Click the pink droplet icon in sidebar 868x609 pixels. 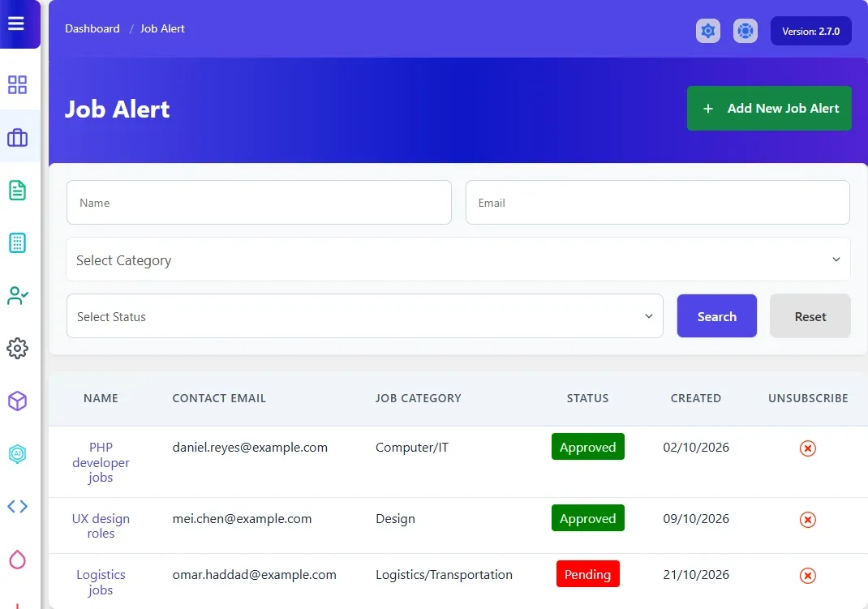pyautogui.click(x=17, y=560)
